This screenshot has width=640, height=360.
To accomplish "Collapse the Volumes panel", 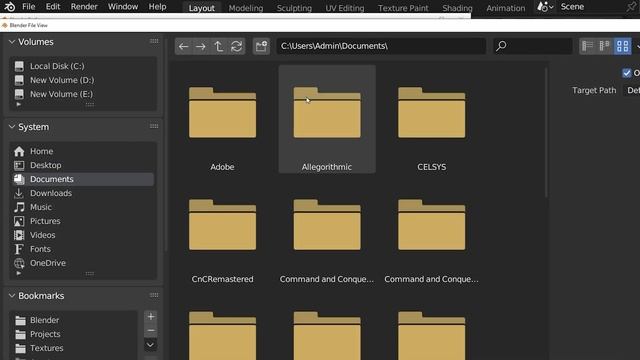I will point(12,42).
